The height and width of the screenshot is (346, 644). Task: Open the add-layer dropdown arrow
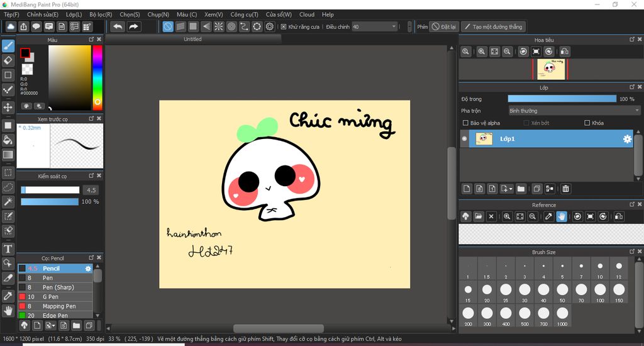[x=511, y=189]
